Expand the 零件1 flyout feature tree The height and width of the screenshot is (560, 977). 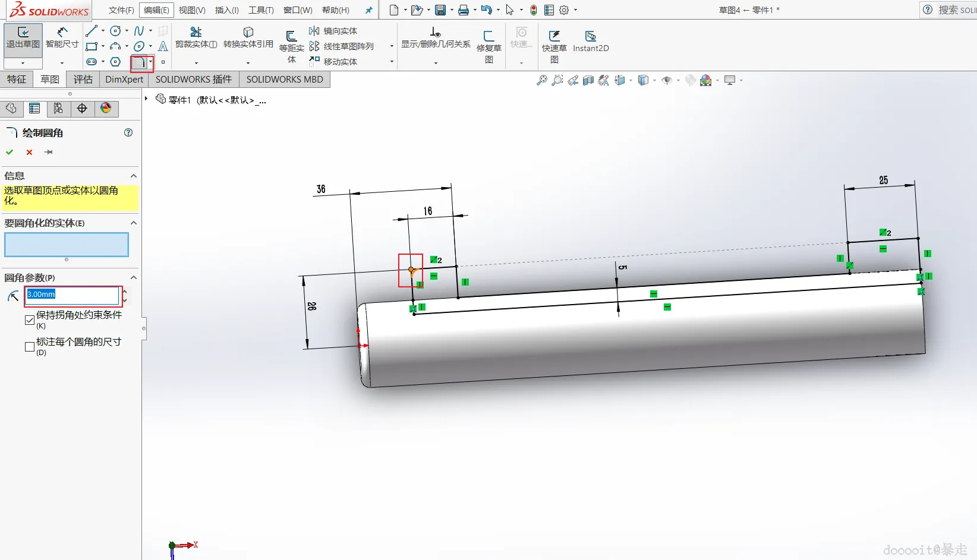pos(146,99)
